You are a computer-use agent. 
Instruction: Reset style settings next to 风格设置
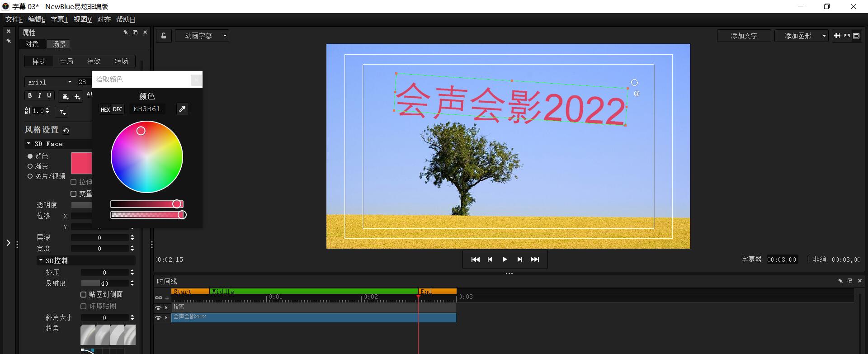(x=66, y=131)
